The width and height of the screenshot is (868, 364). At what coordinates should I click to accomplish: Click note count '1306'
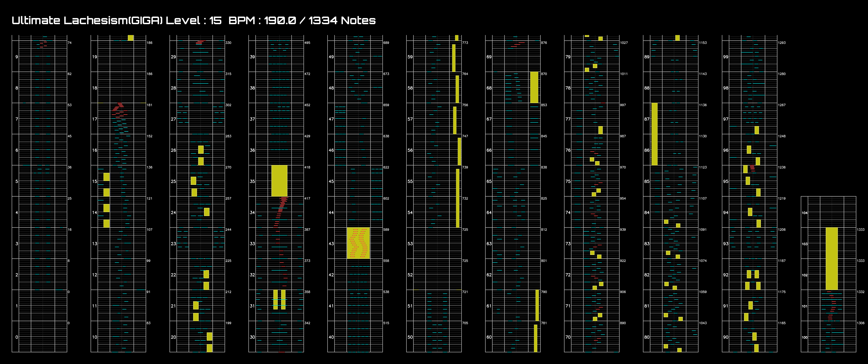[860, 323]
